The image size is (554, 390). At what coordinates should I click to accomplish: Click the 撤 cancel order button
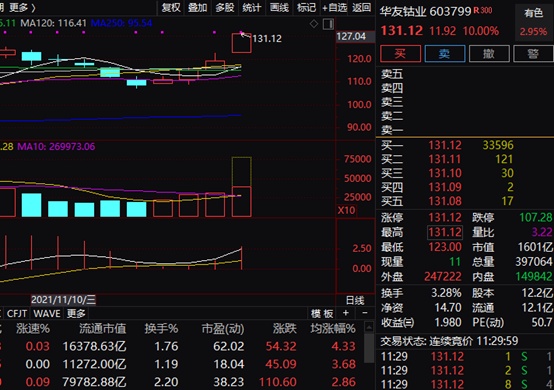489,54
